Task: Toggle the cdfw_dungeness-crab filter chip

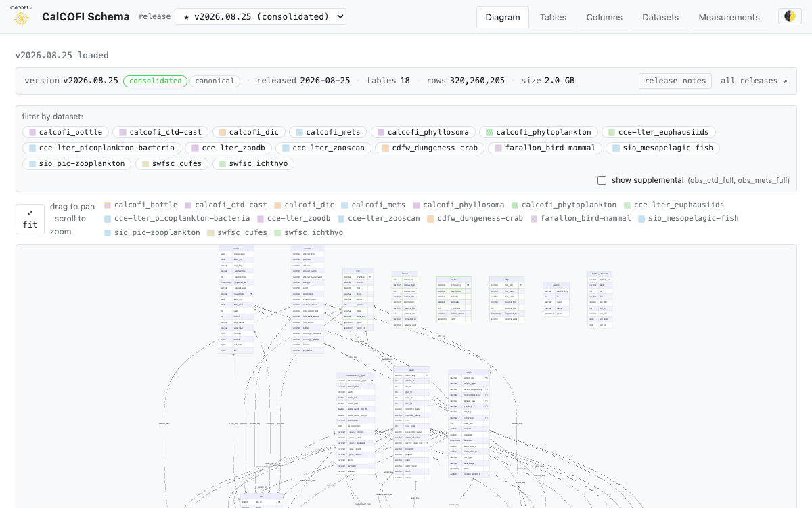Action: (x=429, y=148)
